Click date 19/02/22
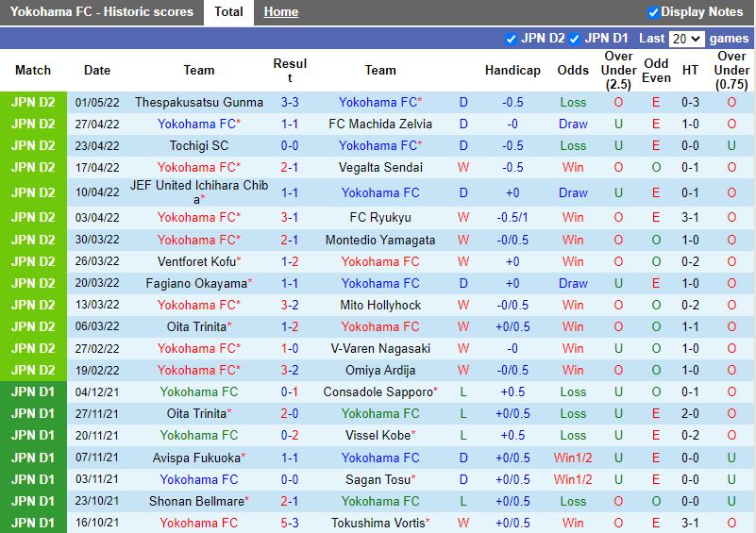The height and width of the screenshot is (533, 756). click(97, 370)
